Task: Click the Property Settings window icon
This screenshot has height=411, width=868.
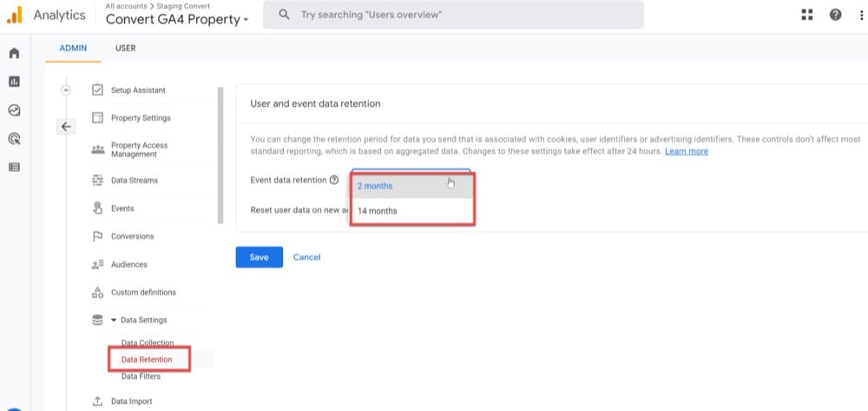Action: [97, 117]
